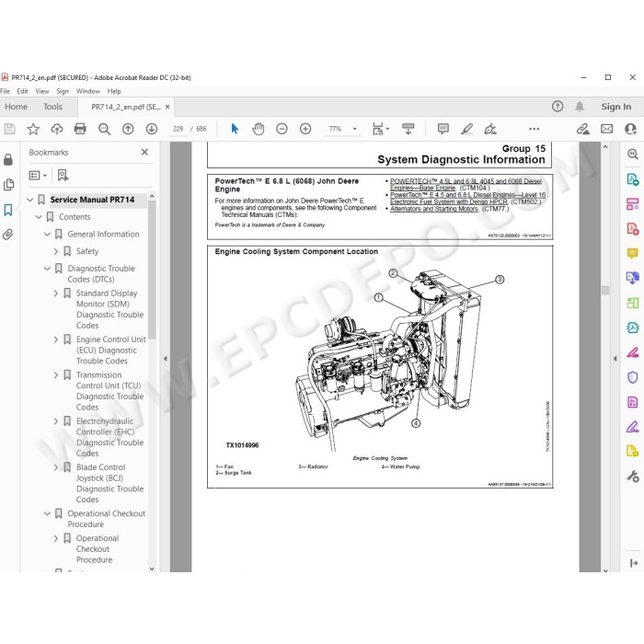Click the page number field showing 229
644x644 pixels.
coord(178,129)
